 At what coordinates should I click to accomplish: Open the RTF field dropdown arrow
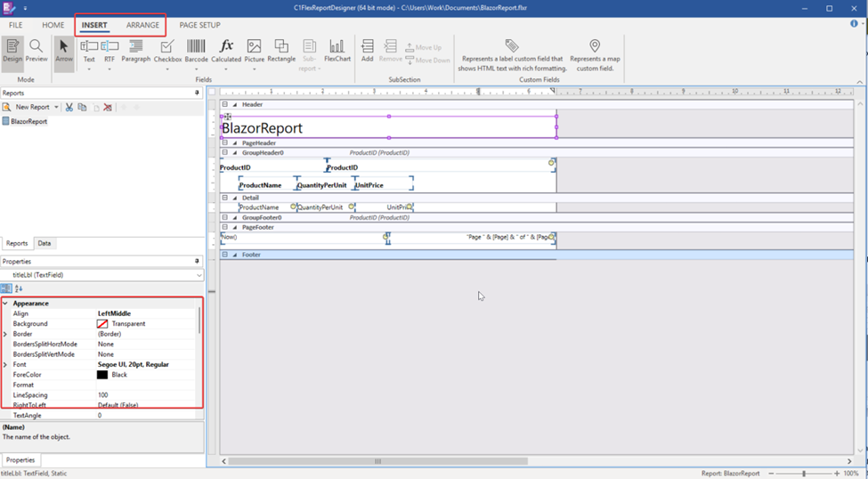pyautogui.click(x=109, y=69)
